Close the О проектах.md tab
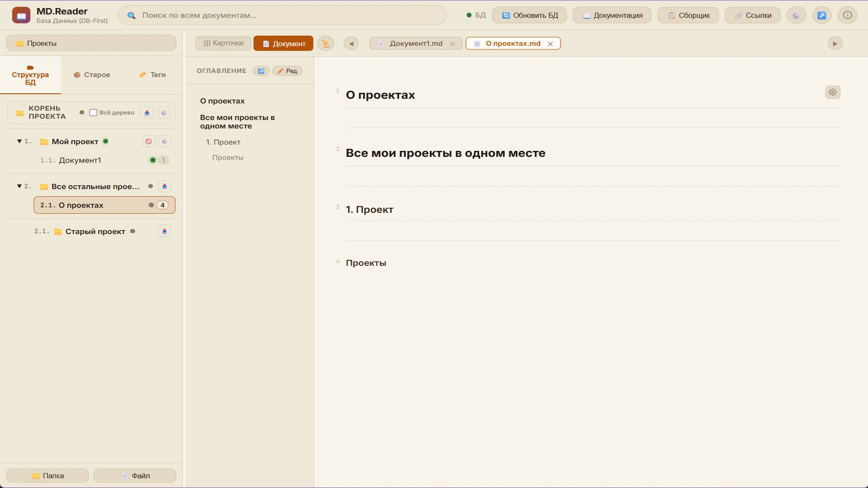Screen dimensions: 868x488 (550, 44)
